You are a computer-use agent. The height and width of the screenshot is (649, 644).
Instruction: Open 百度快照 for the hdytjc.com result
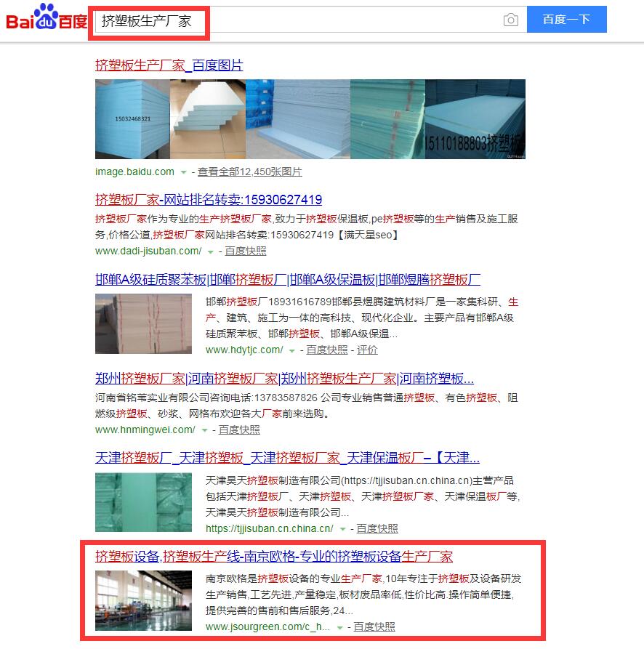(x=327, y=350)
